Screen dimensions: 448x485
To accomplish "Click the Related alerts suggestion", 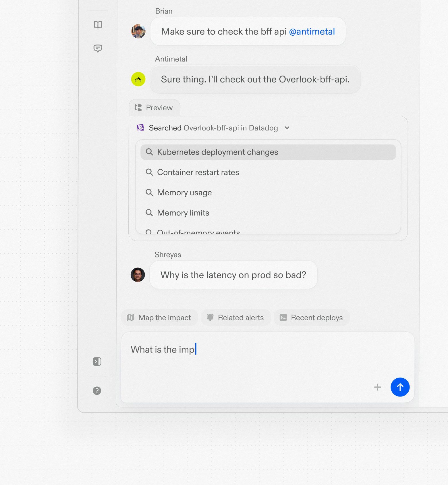I will [x=235, y=317].
